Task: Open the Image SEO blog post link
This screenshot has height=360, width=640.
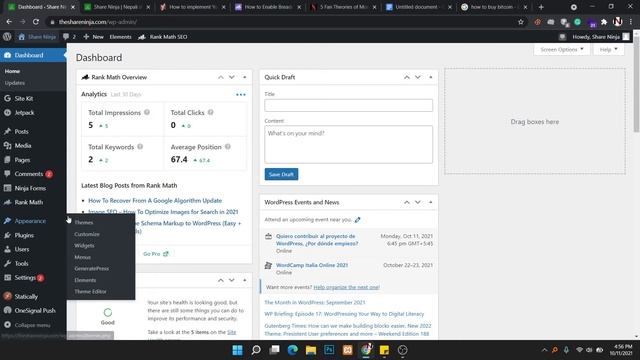Action: (x=163, y=212)
